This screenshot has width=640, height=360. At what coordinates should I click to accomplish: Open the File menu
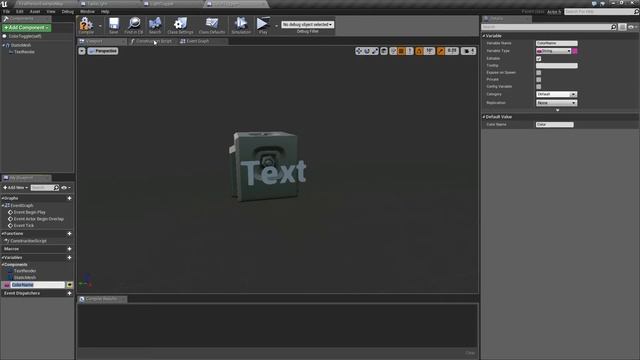pos(7,12)
